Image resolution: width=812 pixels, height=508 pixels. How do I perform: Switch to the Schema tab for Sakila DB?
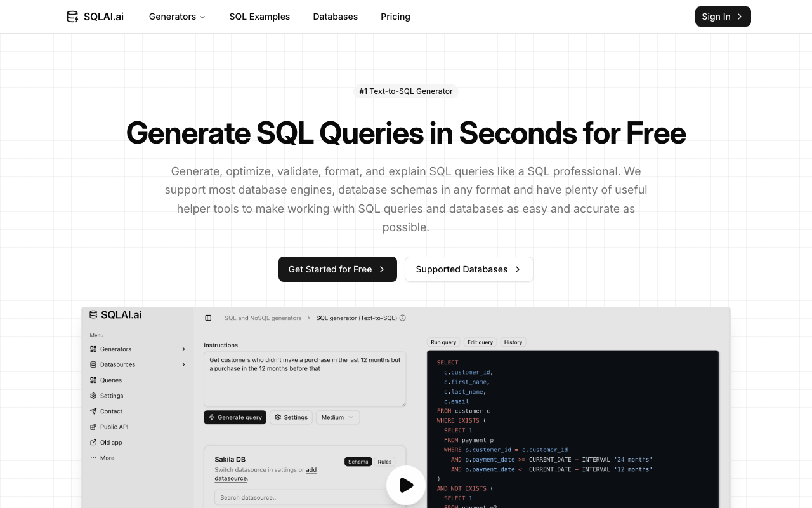pos(358,462)
